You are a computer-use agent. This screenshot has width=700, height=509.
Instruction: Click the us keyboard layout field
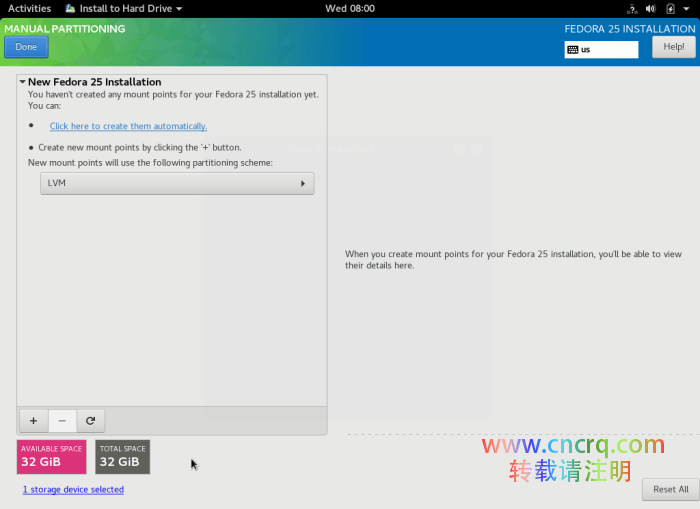pyautogui.click(x=601, y=50)
